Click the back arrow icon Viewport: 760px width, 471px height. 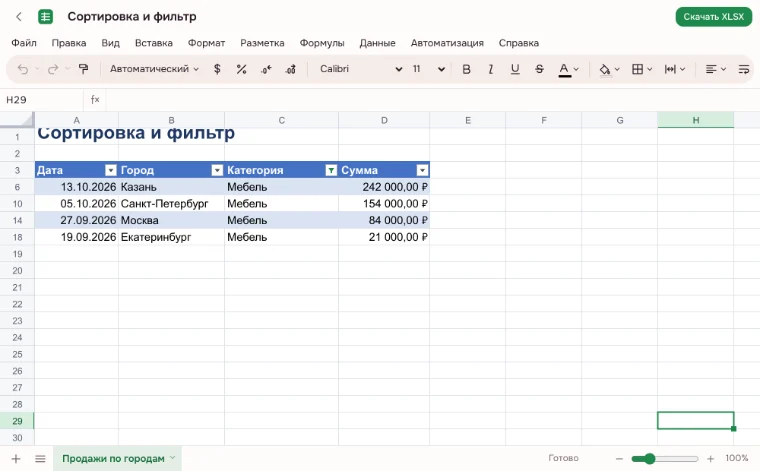tap(19, 17)
